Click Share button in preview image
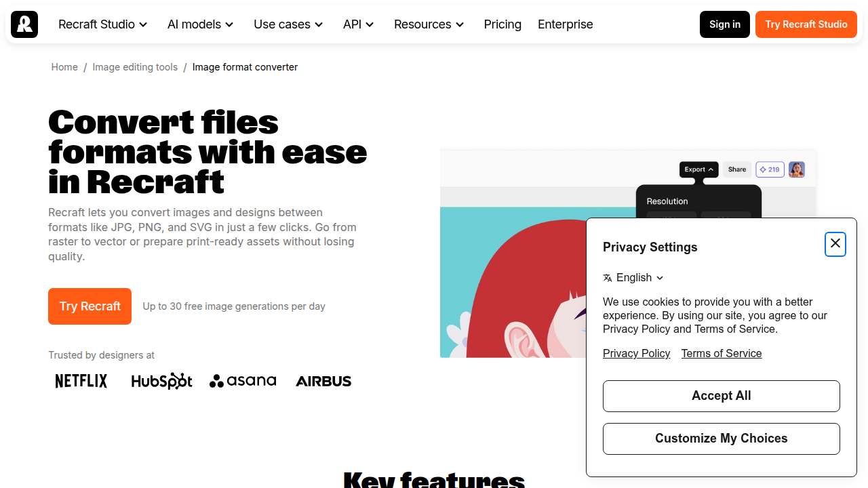Screen dimensions: 868x488 tap(737, 169)
